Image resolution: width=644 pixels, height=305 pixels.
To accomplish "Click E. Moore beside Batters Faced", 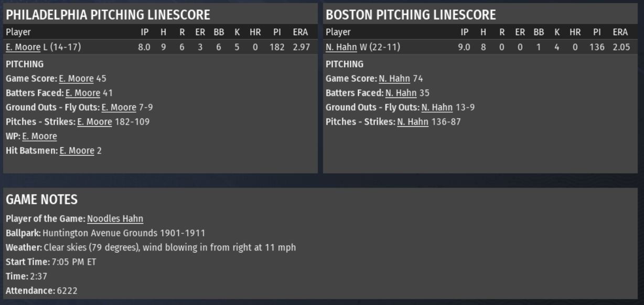I will pos(82,93).
